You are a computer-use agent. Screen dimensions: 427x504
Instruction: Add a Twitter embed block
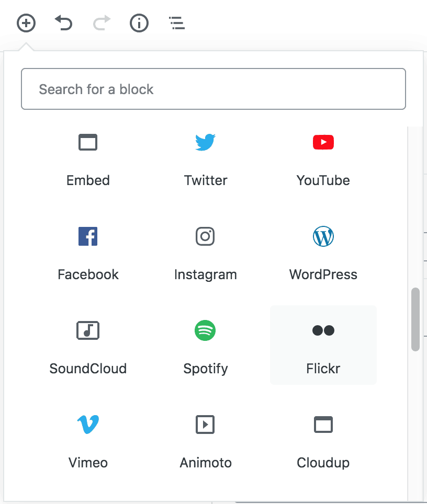206,157
